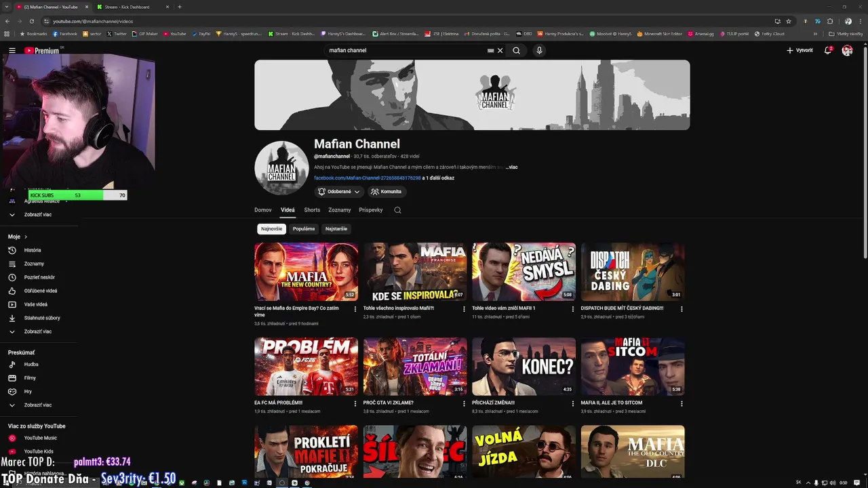The image size is (868, 488).
Task: Reload the page in the browser toolbar
Action: click(x=33, y=21)
